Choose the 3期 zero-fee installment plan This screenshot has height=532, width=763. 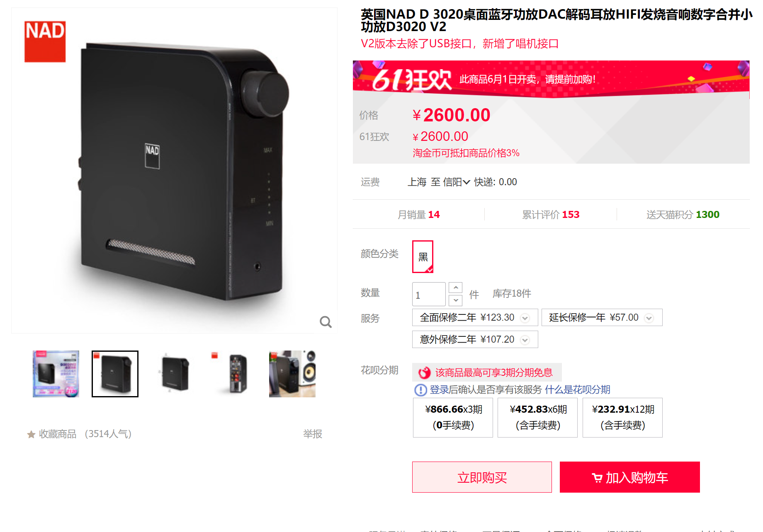[453, 417]
